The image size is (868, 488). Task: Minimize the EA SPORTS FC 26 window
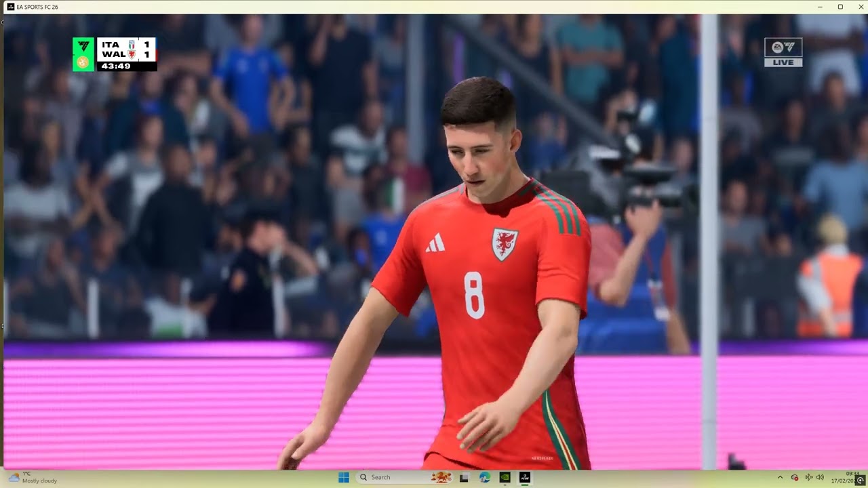tap(820, 7)
